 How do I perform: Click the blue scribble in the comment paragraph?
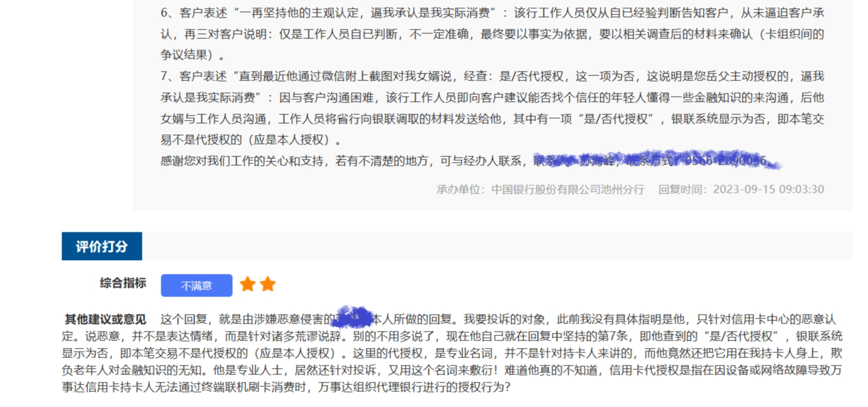[x=352, y=317]
